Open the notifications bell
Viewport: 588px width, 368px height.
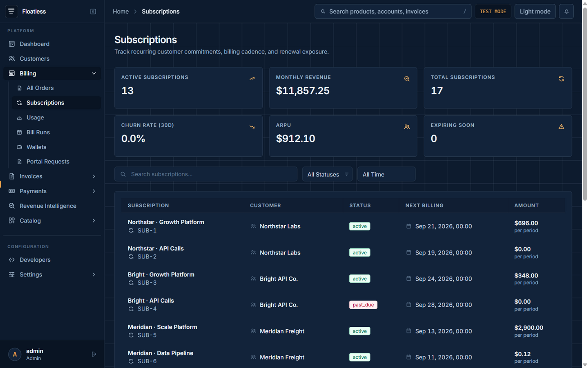pyautogui.click(x=566, y=11)
